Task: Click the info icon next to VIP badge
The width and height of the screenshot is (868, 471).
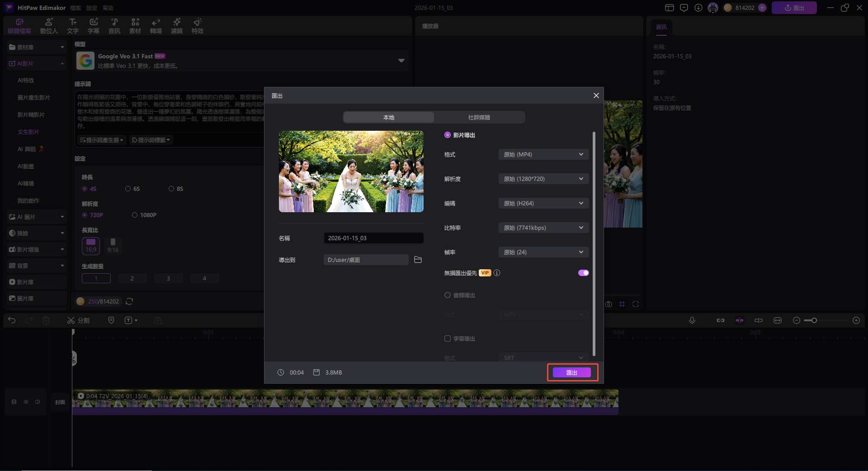Action: [x=497, y=273]
